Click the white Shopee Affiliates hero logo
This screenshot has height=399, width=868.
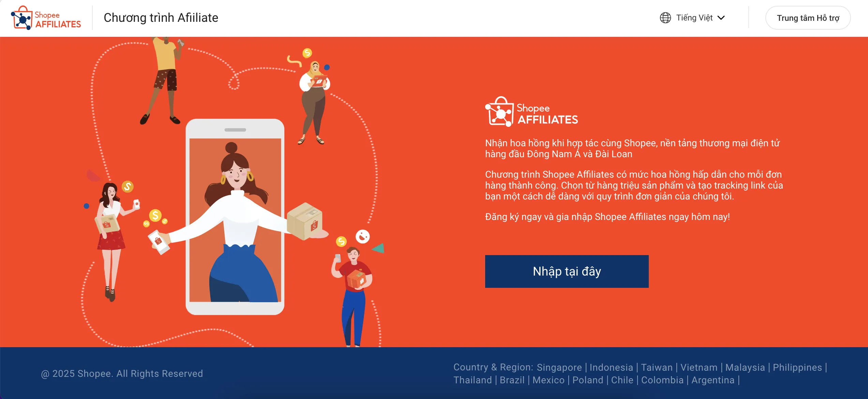(532, 112)
